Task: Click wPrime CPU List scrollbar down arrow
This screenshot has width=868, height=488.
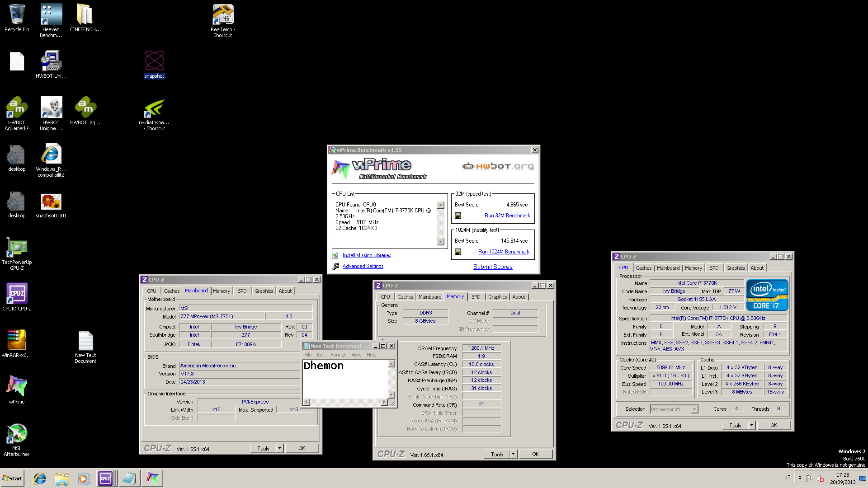Action: point(441,242)
